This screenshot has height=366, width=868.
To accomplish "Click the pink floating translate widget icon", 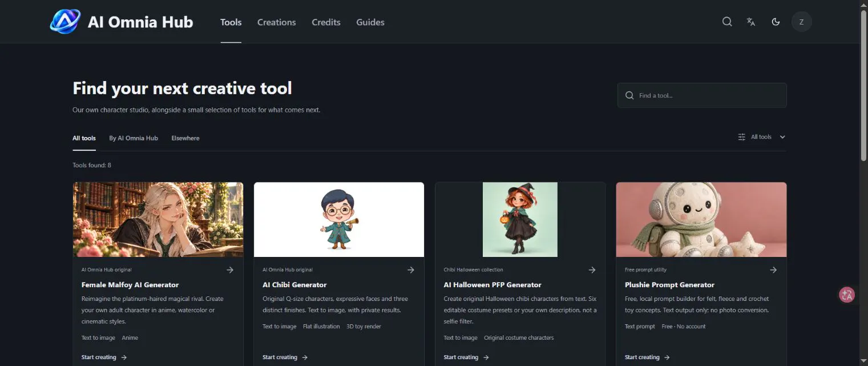I will click(x=847, y=295).
